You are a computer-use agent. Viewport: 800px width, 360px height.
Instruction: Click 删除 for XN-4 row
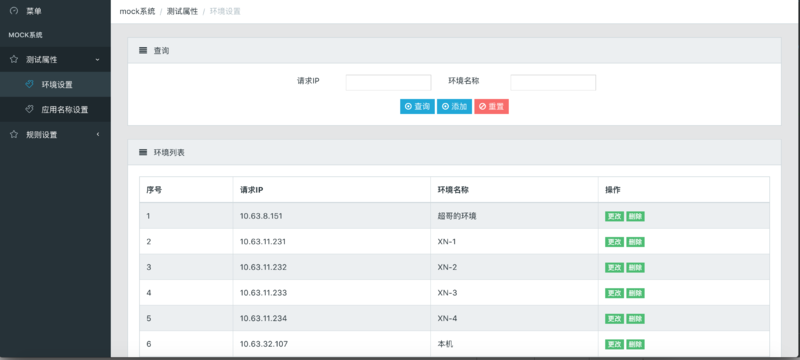[636, 319]
